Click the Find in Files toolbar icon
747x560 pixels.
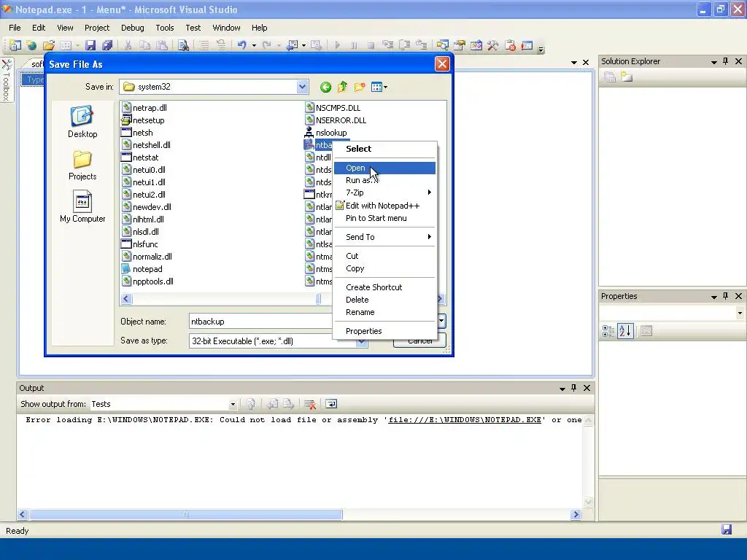(183, 45)
